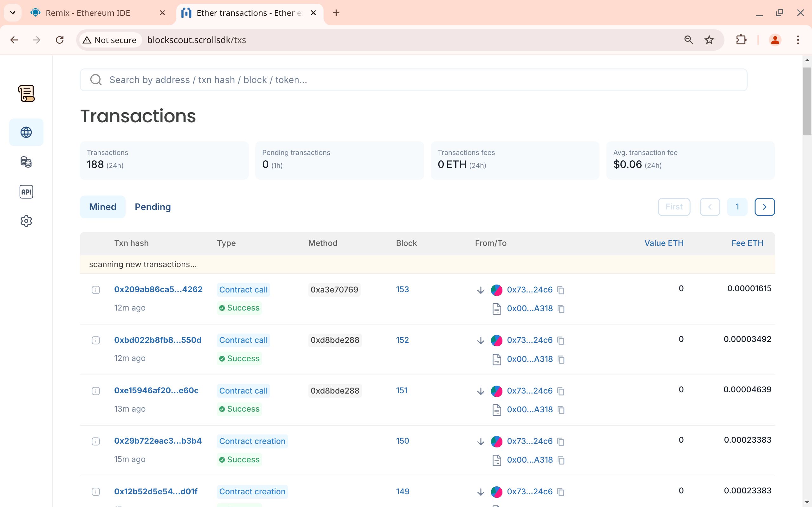The image size is (812, 507).
Task: Click the globe/network icon in sidebar
Action: (26, 132)
